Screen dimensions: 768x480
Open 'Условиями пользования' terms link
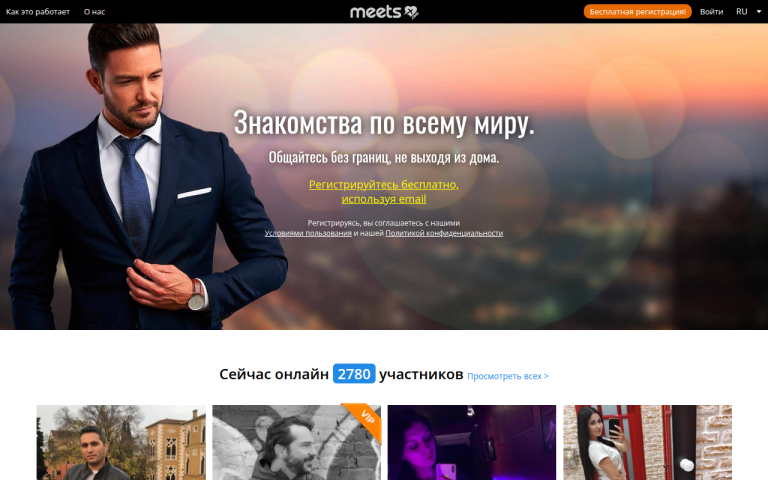(x=308, y=233)
